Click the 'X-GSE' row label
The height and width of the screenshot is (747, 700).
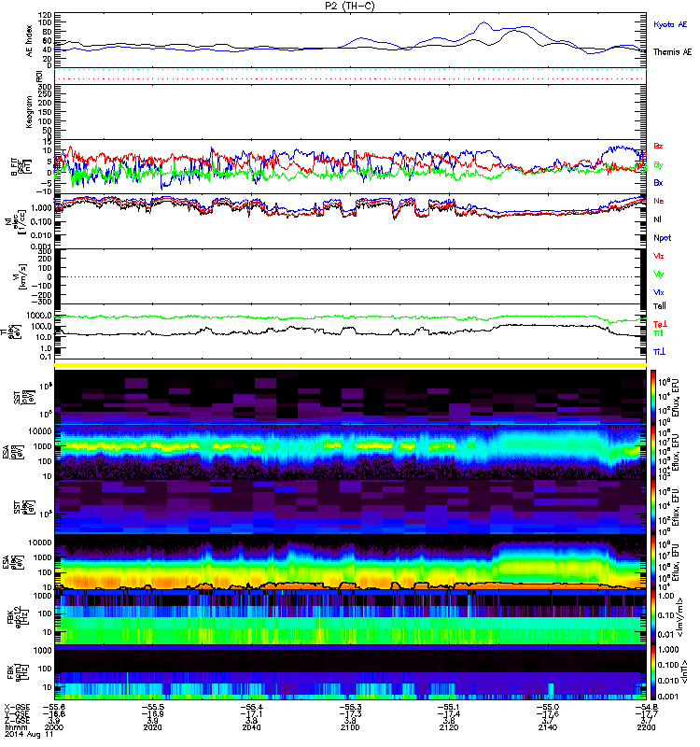[16, 707]
